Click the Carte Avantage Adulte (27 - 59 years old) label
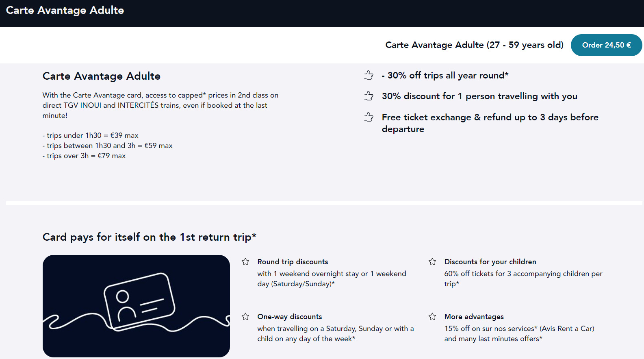Screen dimensions: 644x359 click(474, 45)
